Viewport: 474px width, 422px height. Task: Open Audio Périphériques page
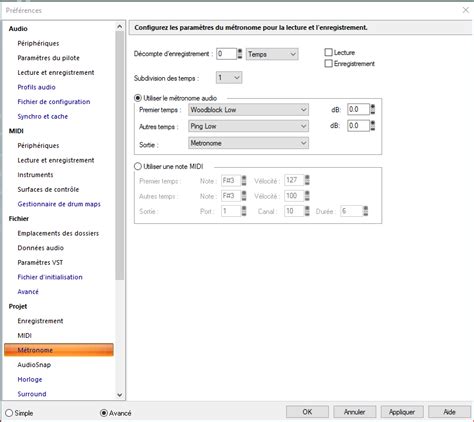[38, 43]
